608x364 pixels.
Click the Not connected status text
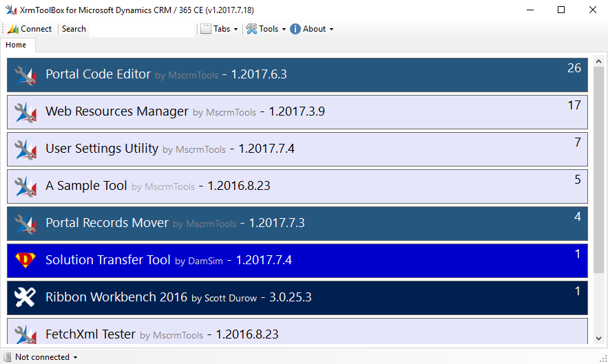click(x=42, y=357)
